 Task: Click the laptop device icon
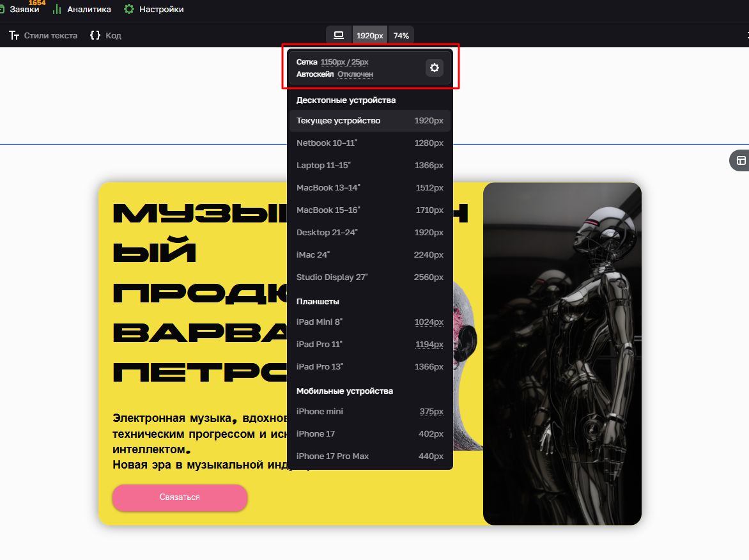click(339, 35)
